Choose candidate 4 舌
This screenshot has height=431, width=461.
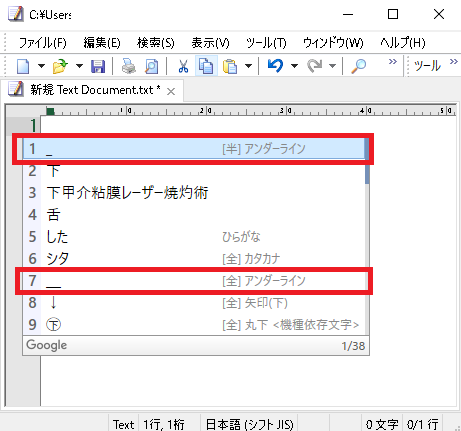pos(194,215)
